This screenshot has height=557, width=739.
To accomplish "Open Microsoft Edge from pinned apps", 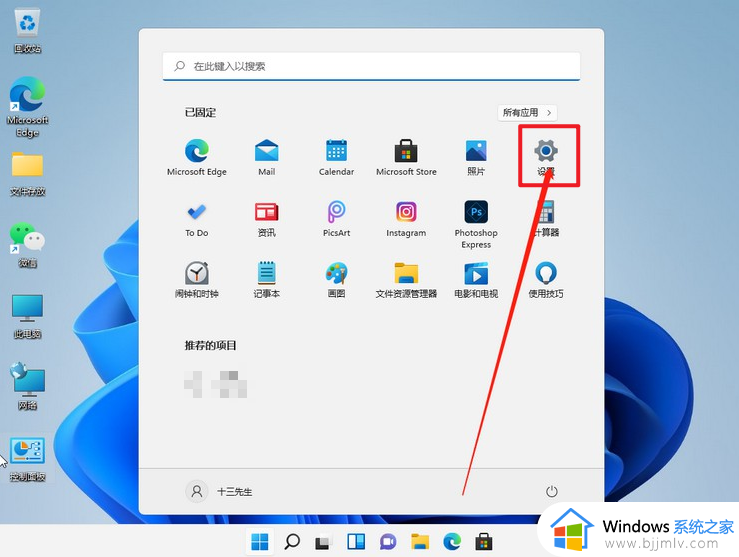I will pos(197,157).
